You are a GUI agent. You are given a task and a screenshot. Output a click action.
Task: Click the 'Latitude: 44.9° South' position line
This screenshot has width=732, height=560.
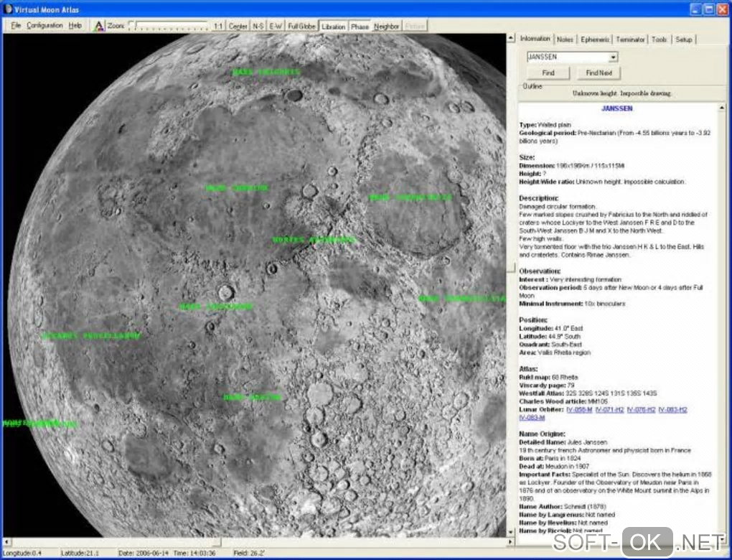pos(550,336)
